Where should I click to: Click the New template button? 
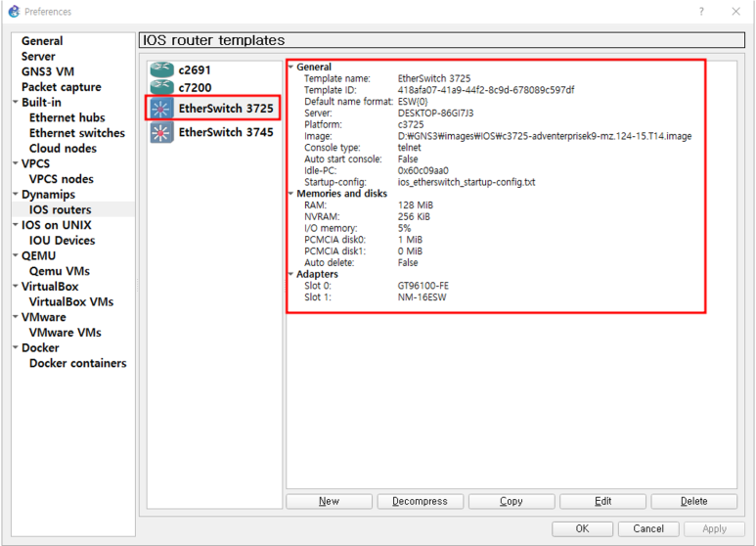[x=329, y=501]
